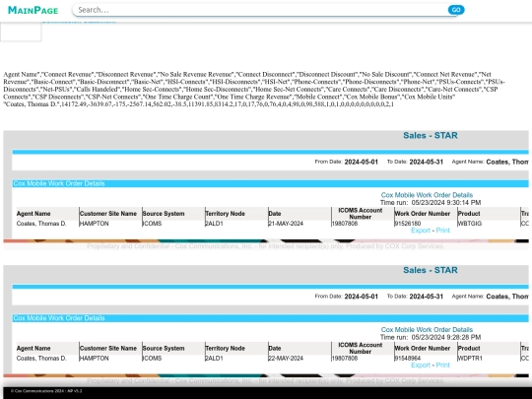The width and height of the screenshot is (532, 399).
Task: Click the blank thumbnail box under the logo
Action: point(21,32)
